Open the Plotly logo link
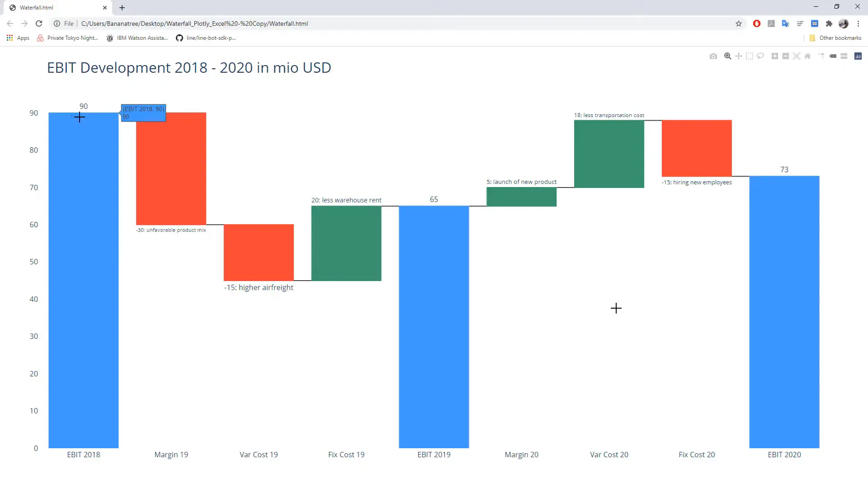Viewport: 868px width, 488px height. pyautogui.click(x=858, y=56)
